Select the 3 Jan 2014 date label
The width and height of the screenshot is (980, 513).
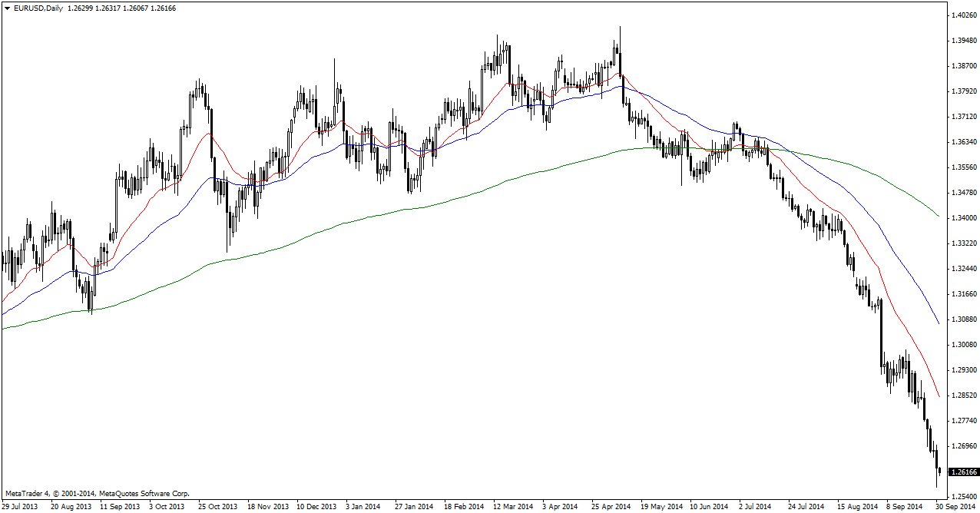(x=361, y=507)
